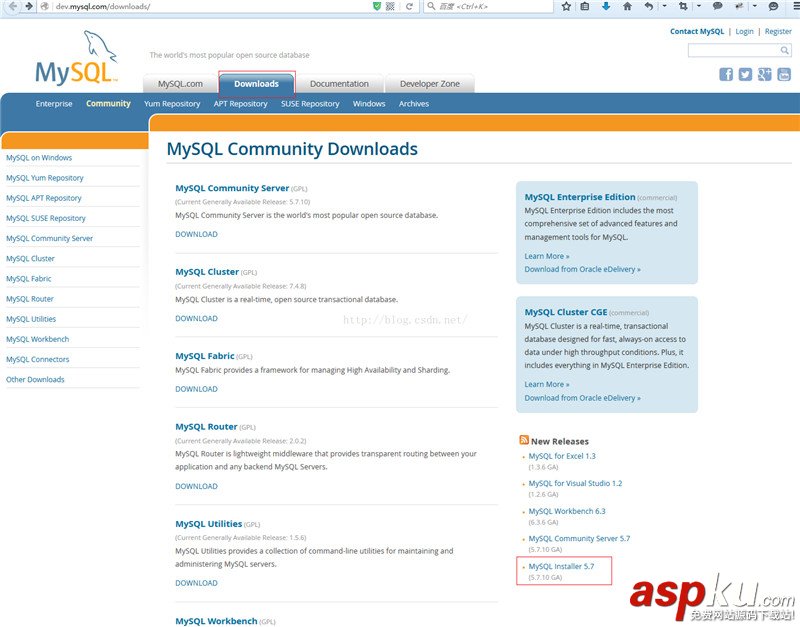Open MySQL Cluster sidebar link
This screenshot has height=627, width=800.
pyautogui.click(x=30, y=259)
